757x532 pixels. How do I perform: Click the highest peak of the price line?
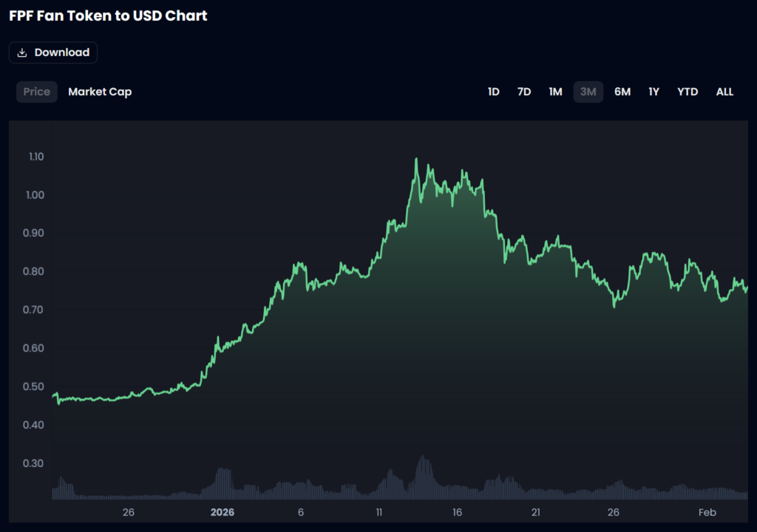pos(417,159)
